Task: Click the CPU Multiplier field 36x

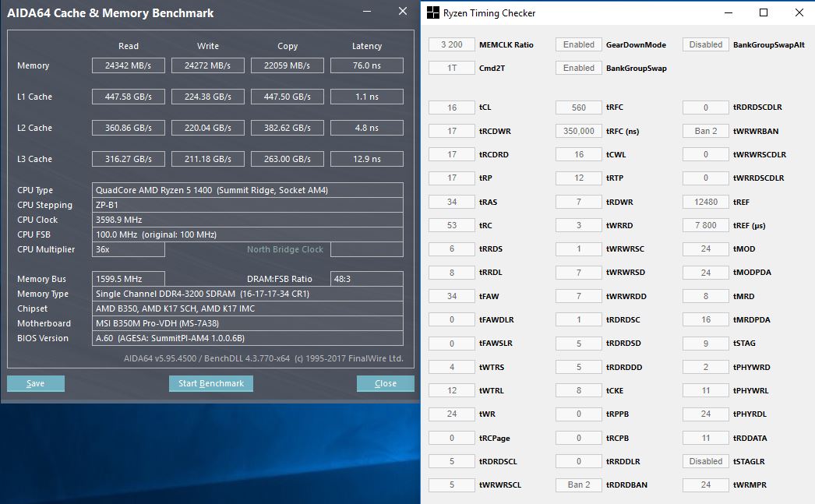Action: pyautogui.click(x=129, y=249)
